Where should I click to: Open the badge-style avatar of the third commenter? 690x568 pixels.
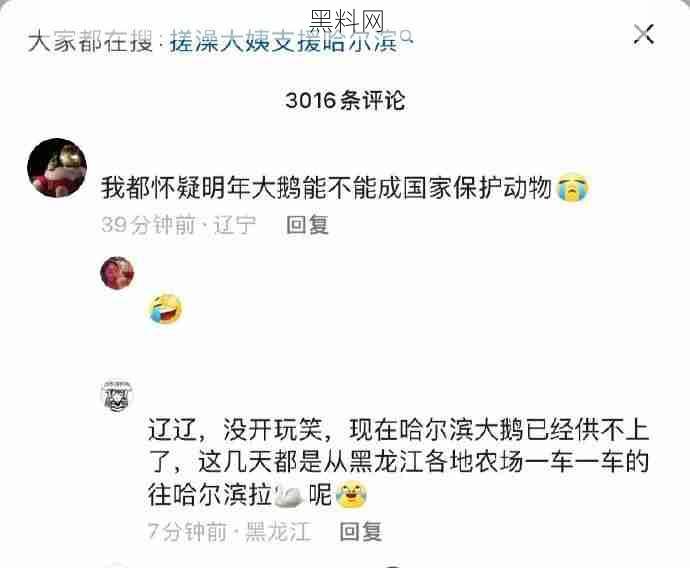(117, 395)
